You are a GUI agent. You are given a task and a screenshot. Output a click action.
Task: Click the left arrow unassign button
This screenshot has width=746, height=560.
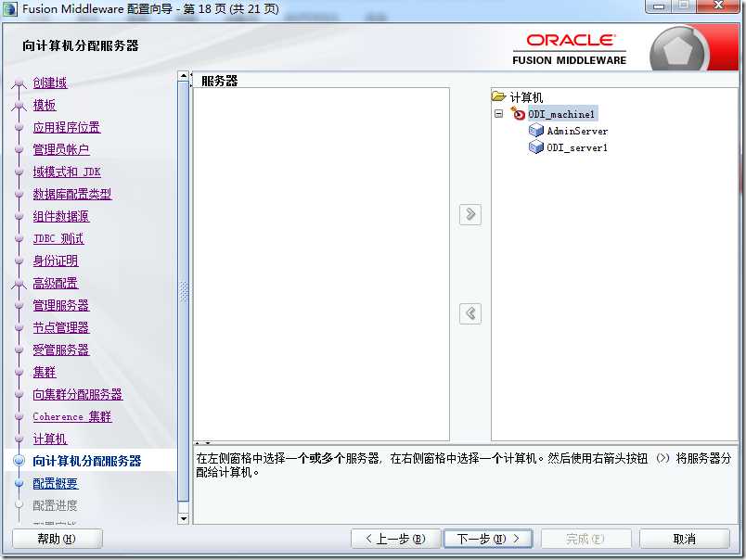click(x=470, y=313)
